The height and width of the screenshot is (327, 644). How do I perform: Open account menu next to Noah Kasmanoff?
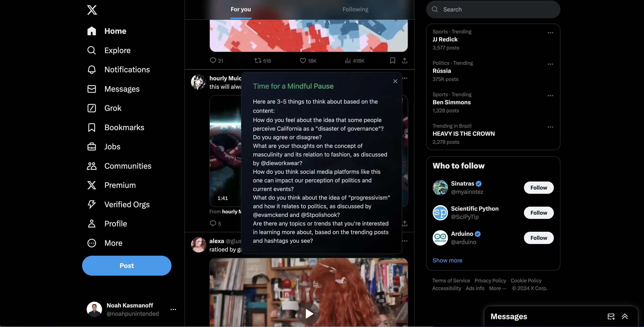(173, 310)
